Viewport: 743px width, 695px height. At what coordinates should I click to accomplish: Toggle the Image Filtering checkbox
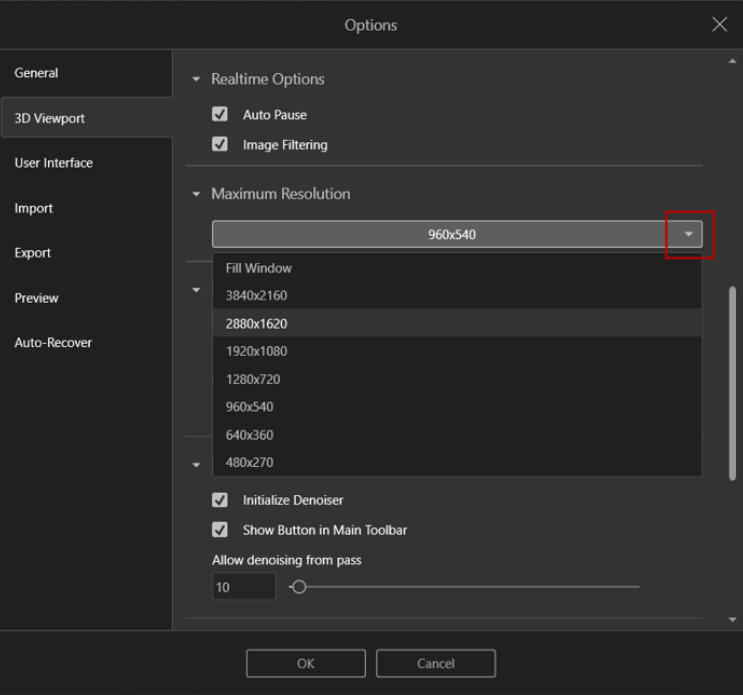[x=221, y=145]
